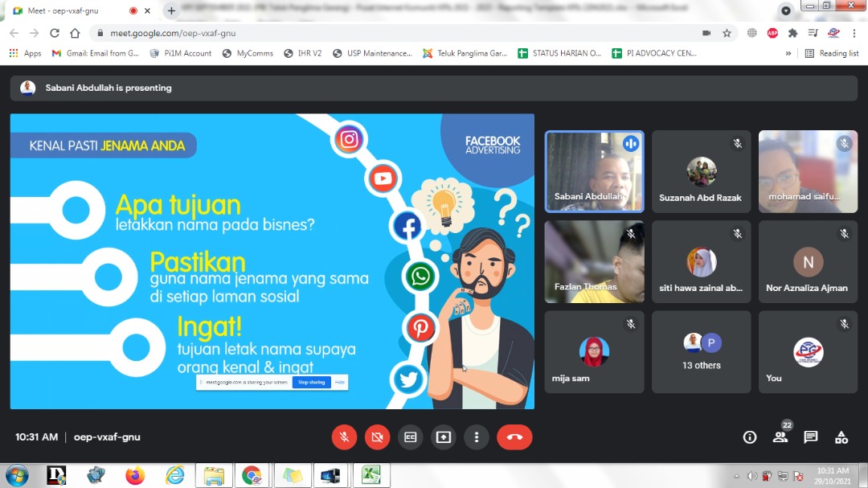Image resolution: width=868 pixels, height=488 pixels.
Task: Click the Present now button
Action: click(444, 437)
